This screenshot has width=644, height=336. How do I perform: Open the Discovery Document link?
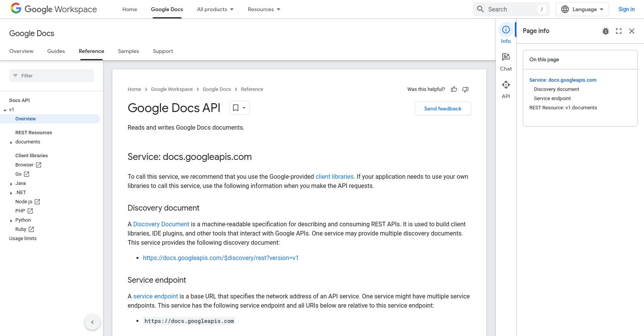161,224
